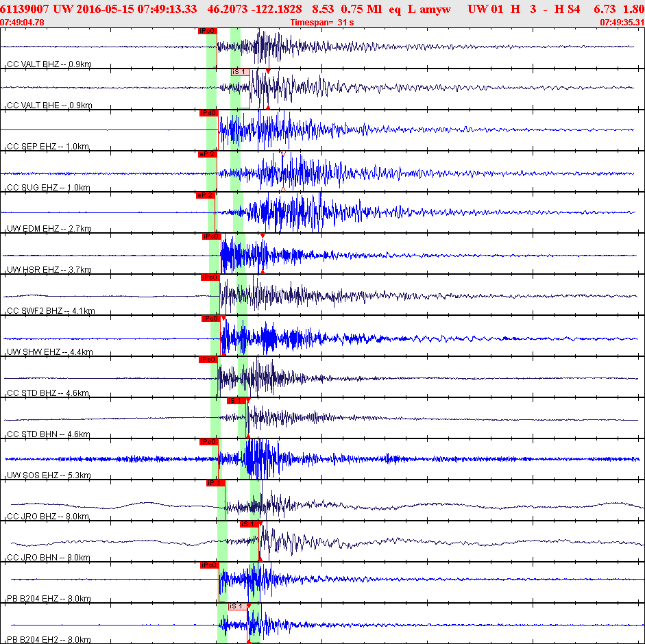Click the window end time 07:49:35.31
645x644 pixels.
pyautogui.click(x=622, y=23)
